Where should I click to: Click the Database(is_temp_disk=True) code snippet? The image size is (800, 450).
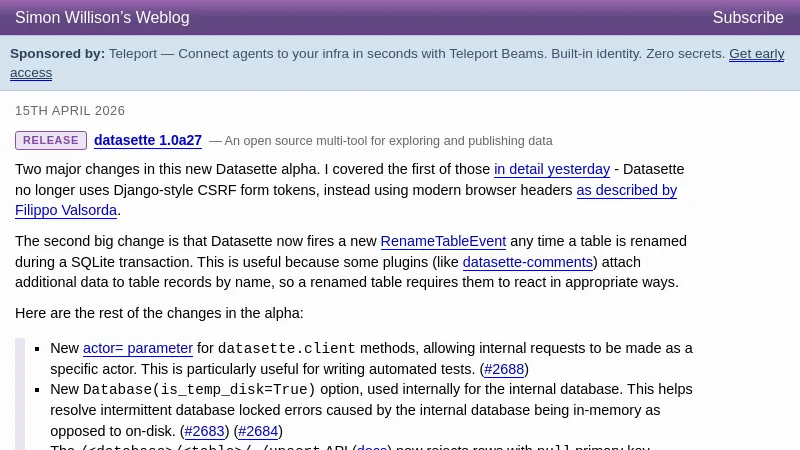199,390
